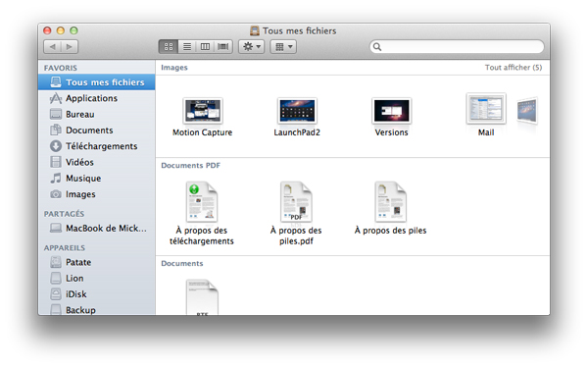Open Documents in the sidebar

coord(97,131)
